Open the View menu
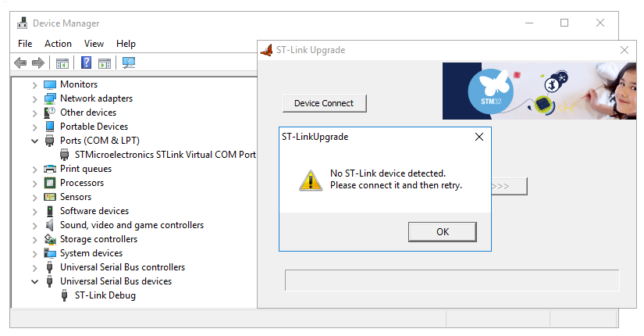The image size is (644, 336). click(x=94, y=44)
